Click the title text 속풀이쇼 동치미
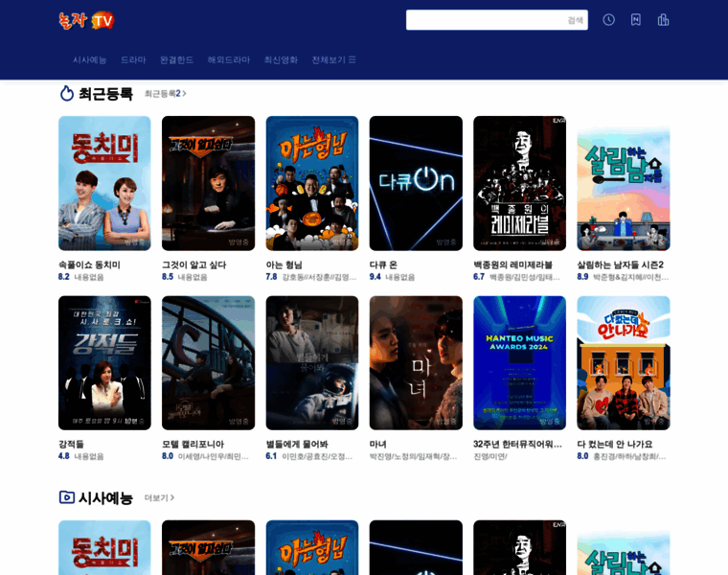The width and height of the screenshot is (728, 575). tap(89, 264)
